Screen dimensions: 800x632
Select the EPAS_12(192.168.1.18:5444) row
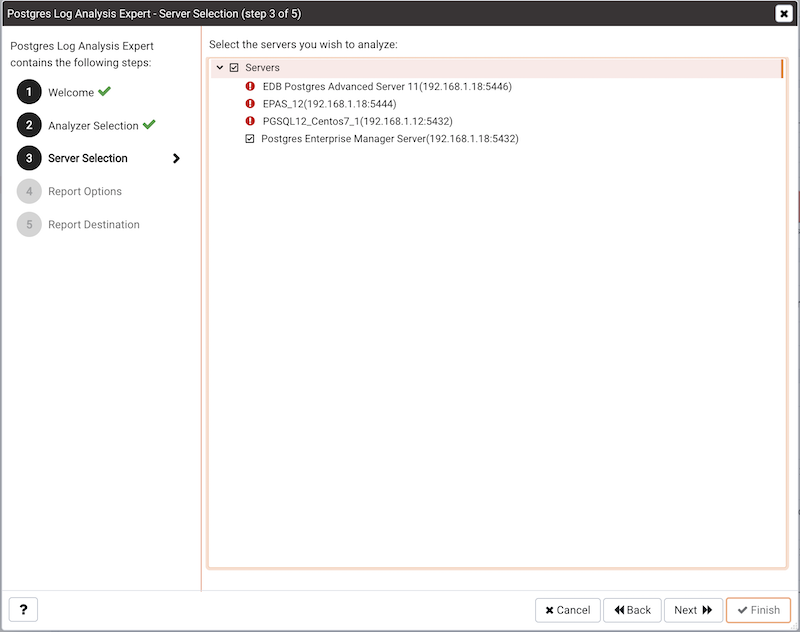[x=329, y=104]
